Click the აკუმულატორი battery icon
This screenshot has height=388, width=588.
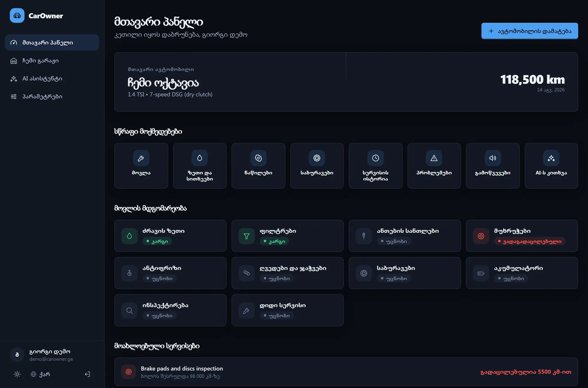coord(481,273)
